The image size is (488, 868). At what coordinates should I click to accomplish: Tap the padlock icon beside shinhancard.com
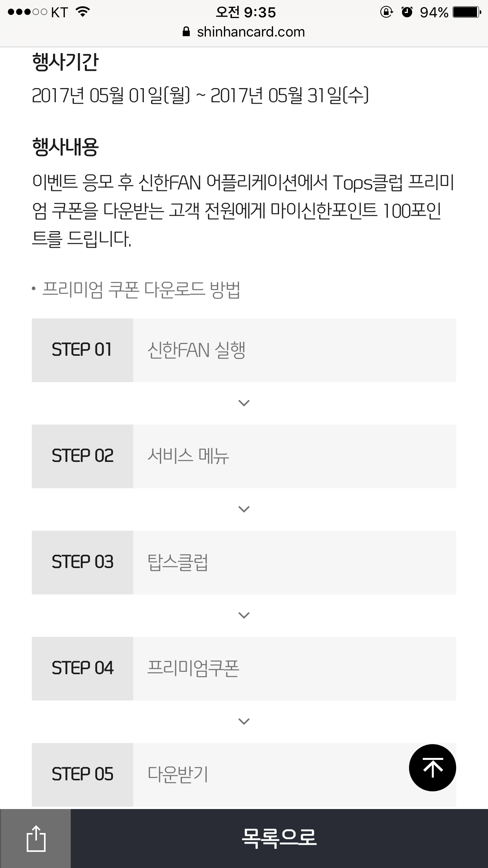coord(186,32)
